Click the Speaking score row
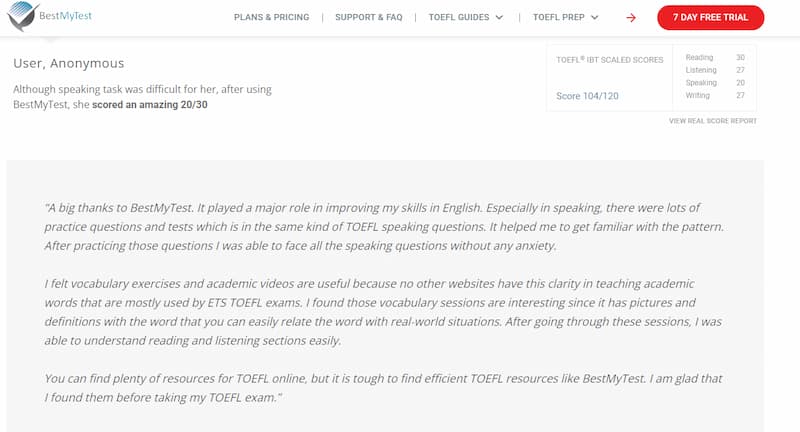 715,83
